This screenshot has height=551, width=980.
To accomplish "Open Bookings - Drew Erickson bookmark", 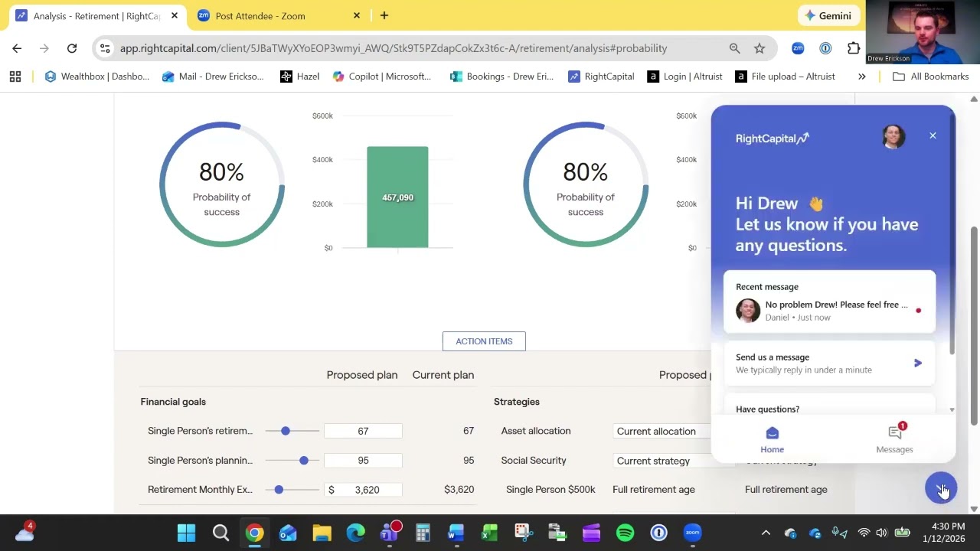I will (501, 77).
